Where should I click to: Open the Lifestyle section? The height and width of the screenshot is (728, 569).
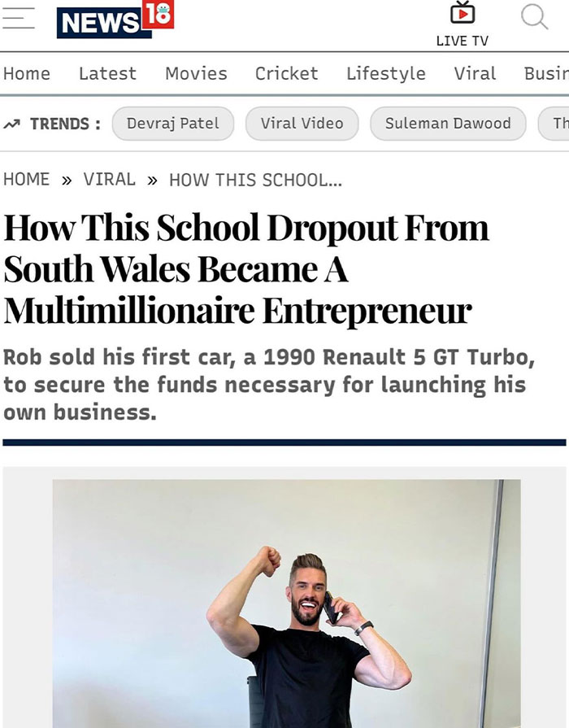385,73
